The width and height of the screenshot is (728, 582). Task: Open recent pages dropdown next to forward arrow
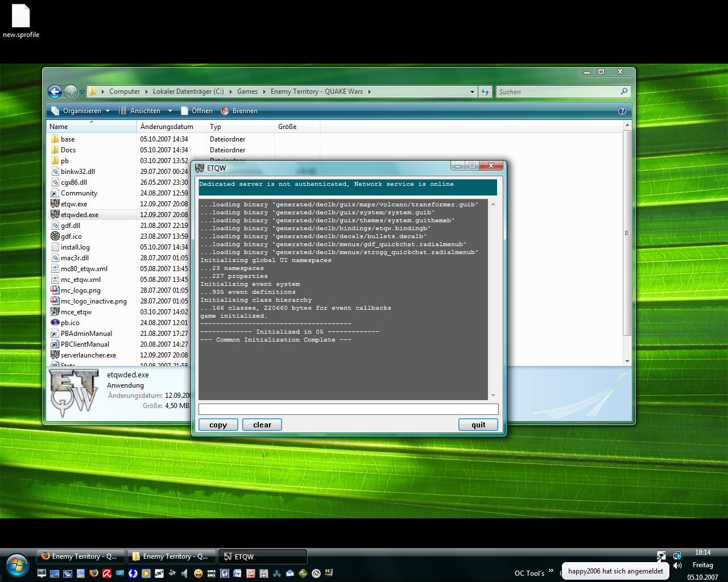coord(82,92)
